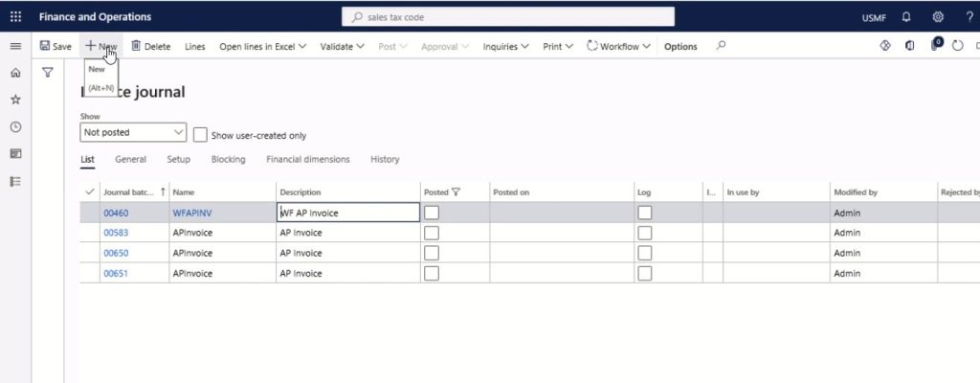Expand the Inquiries menu
Screen dimensions: 980x383
click(x=505, y=46)
